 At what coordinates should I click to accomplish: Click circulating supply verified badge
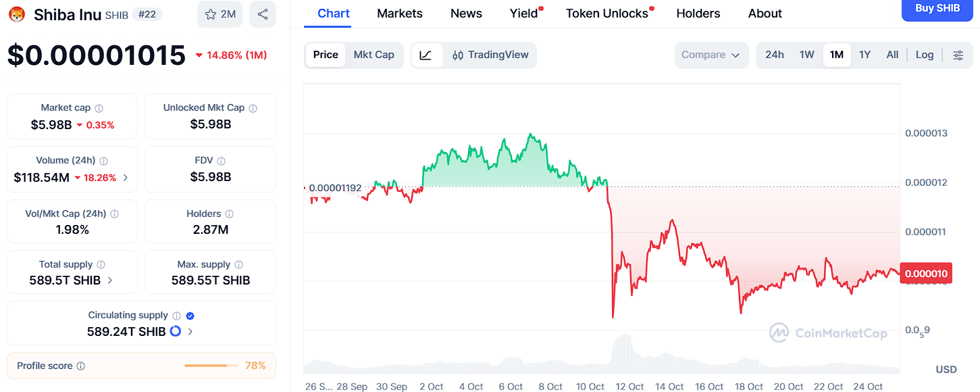pyautogui.click(x=190, y=316)
